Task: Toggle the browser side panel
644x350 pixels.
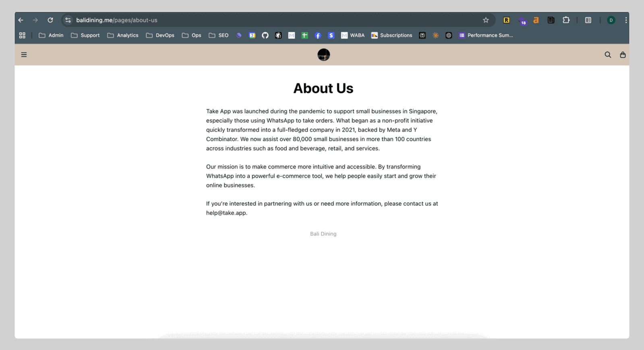Action: 588,20
